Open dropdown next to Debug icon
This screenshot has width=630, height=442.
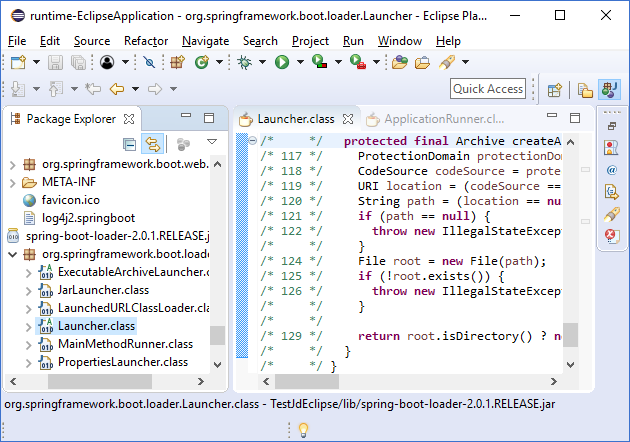click(262, 62)
